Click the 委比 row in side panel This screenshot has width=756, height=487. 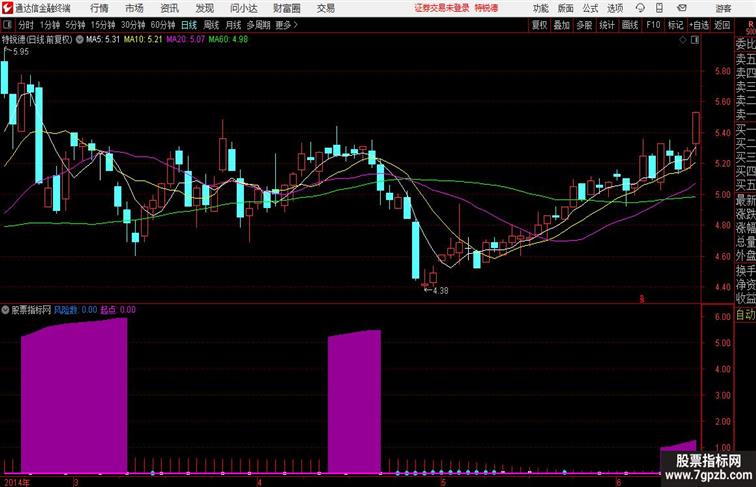click(x=745, y=44)
